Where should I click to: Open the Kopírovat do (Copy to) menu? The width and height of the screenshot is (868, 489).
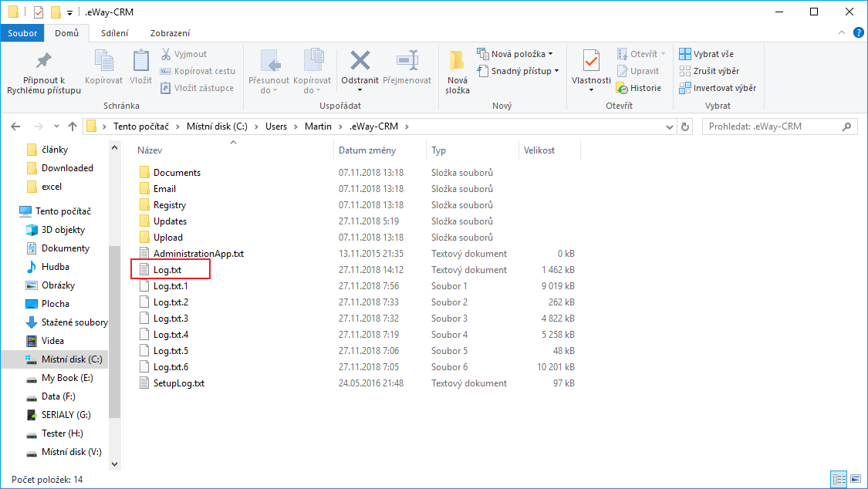(x=312, y=72)
